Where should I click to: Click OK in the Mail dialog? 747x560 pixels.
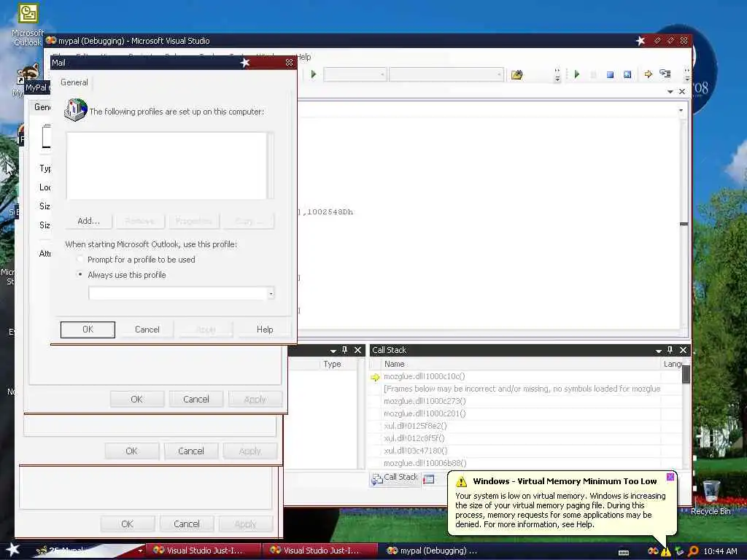click(x=88, y=330)
